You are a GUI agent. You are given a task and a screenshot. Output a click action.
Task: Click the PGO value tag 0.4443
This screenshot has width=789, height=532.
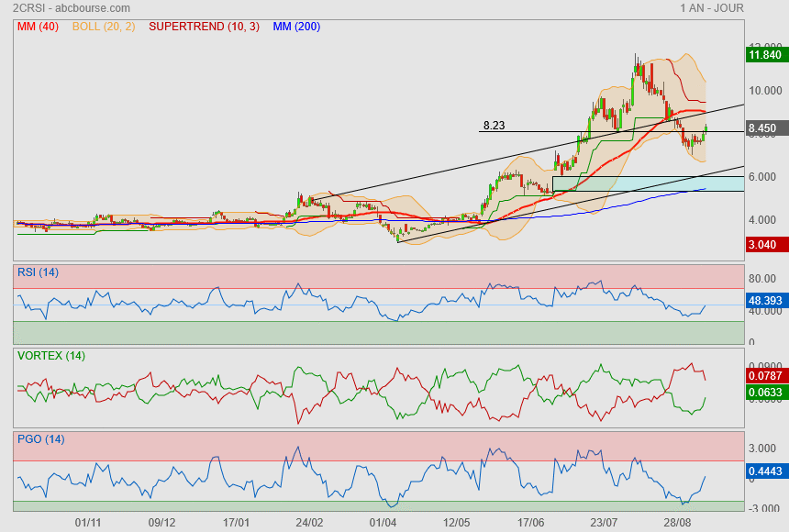tap(764, 472)
